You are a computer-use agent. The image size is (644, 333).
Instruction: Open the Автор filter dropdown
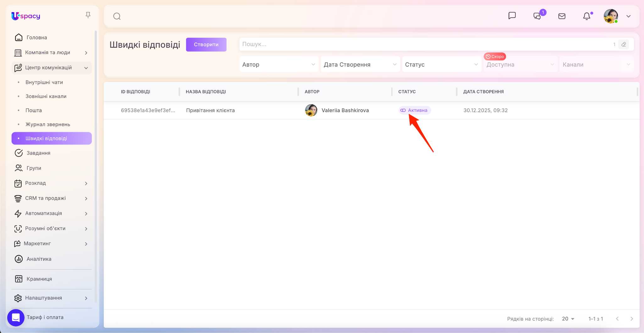(279, 64)
